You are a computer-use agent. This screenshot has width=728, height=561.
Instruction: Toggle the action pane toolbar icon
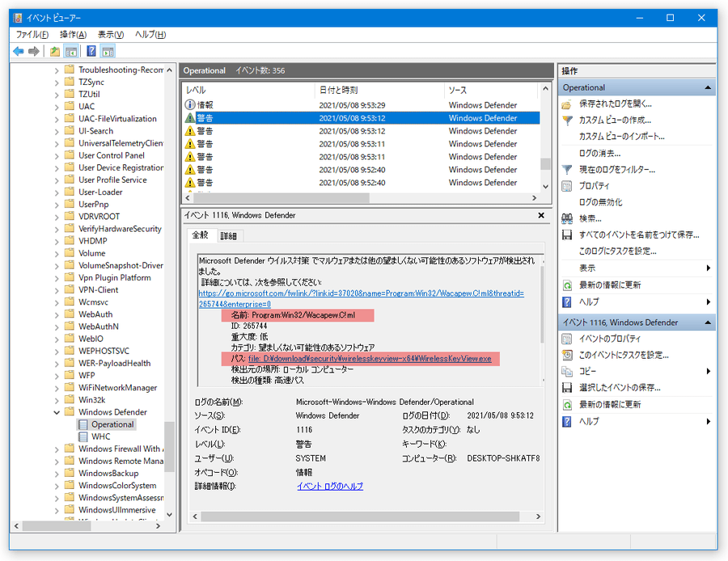coord(108,51)
